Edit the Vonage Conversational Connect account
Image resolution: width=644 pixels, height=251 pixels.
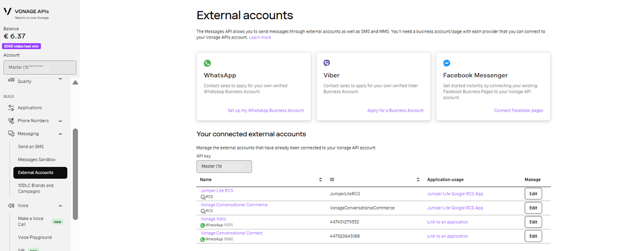tap(533, 236)
